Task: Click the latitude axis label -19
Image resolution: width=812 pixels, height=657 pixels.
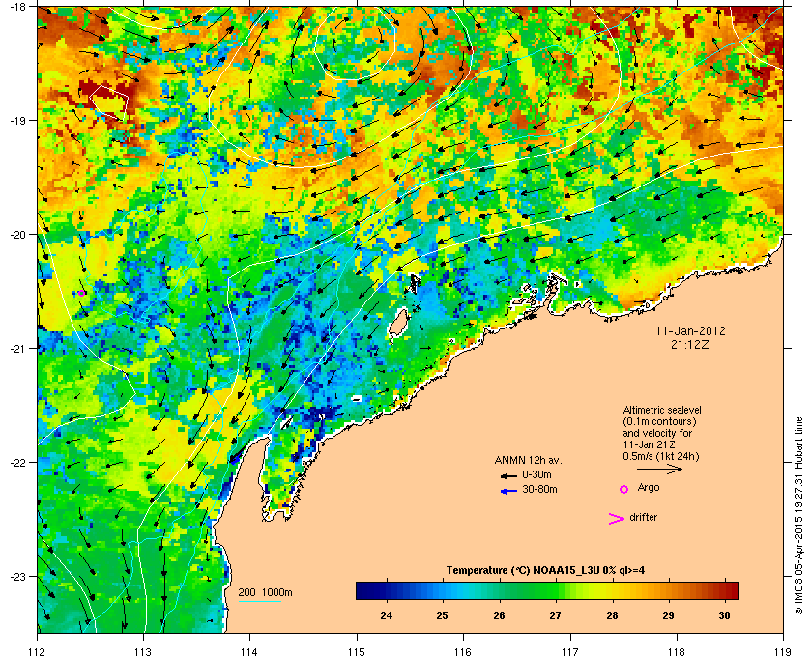Action: coord(18,120)
